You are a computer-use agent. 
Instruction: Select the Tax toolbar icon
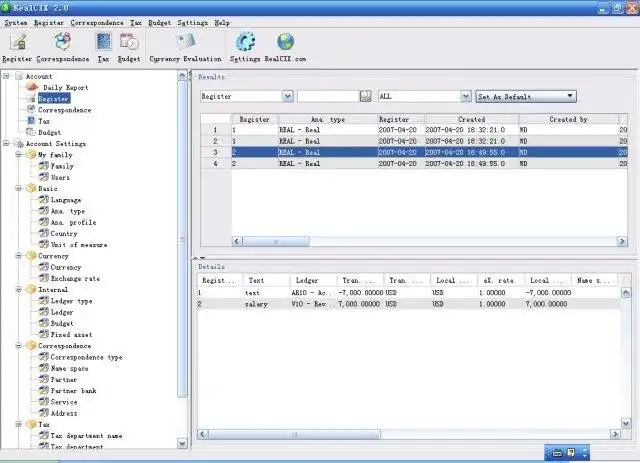103,43
